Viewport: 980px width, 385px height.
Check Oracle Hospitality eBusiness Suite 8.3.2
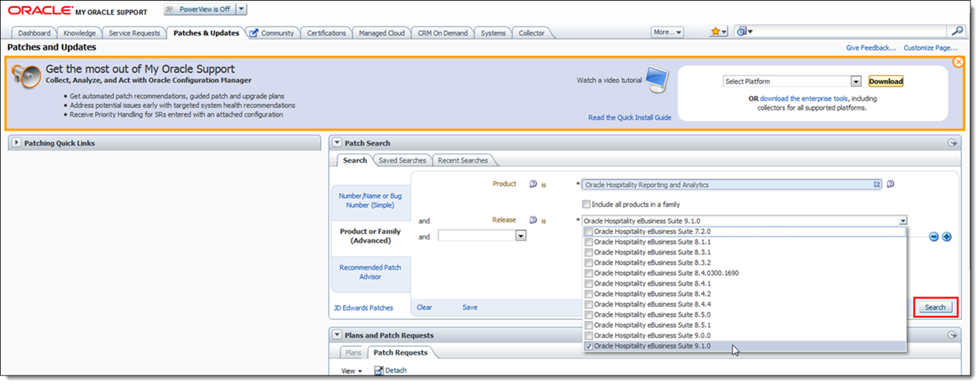[589, 263]
